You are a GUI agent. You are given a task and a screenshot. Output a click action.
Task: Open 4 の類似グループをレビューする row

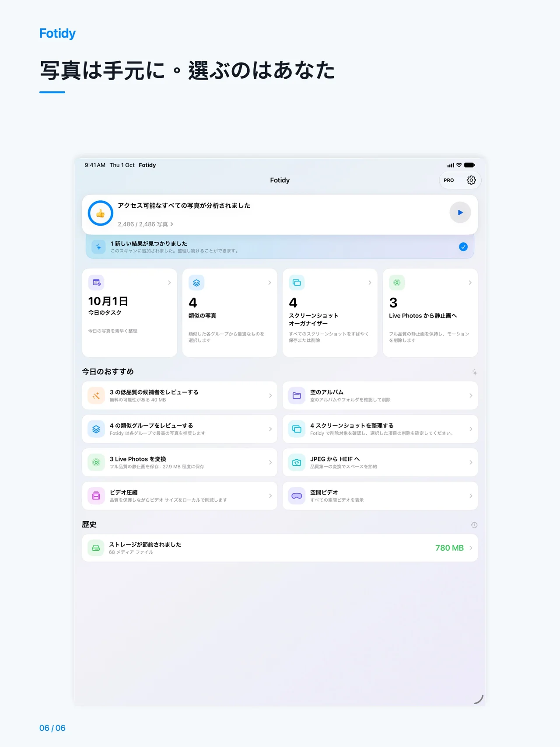click(x=180, y=429)
